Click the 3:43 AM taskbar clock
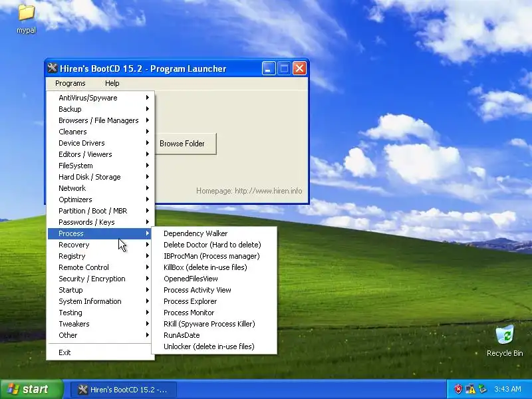532x399 pixels. [507, 389]
